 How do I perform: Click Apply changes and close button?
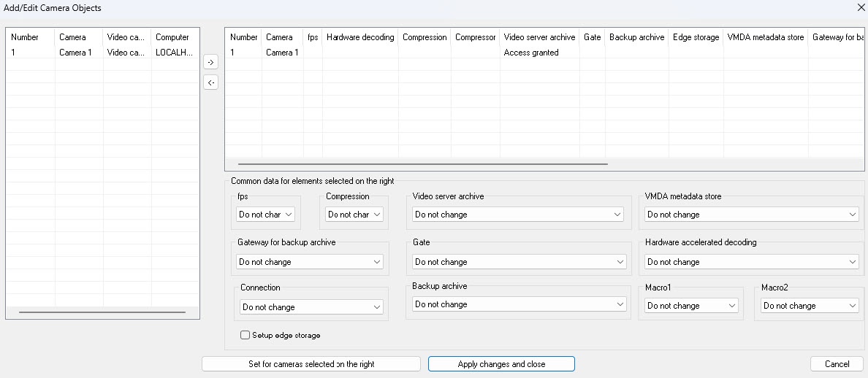(x=501, y=364)
